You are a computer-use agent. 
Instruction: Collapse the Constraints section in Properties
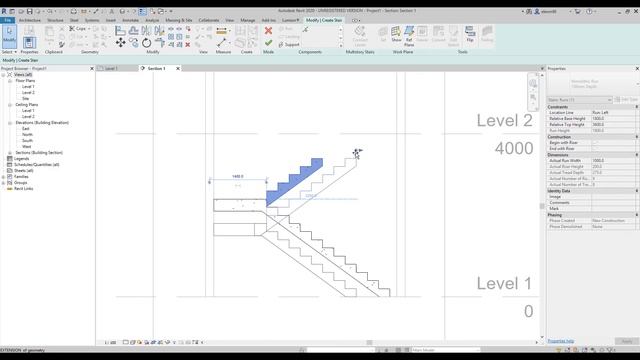click(x=636, y=107)
